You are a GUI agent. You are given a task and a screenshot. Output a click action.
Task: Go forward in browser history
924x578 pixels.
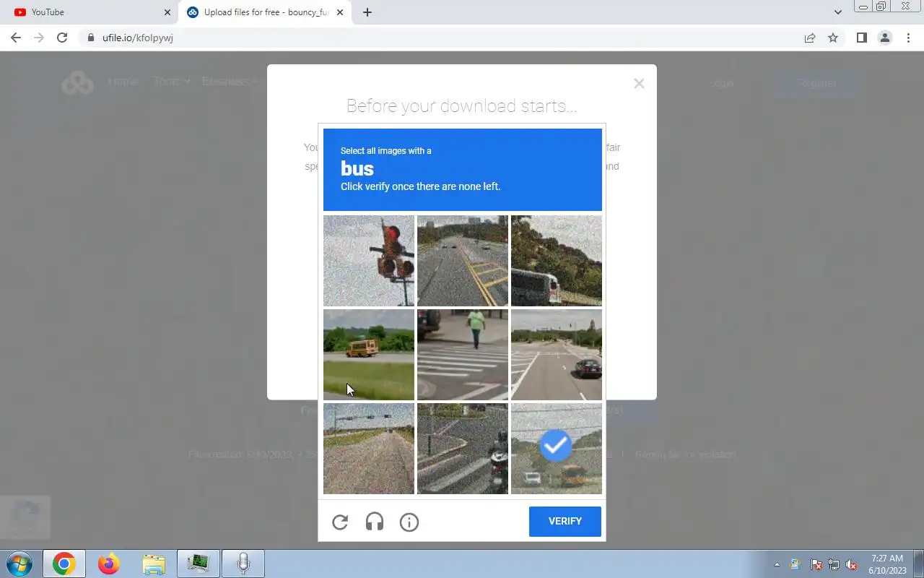(39, 38)
